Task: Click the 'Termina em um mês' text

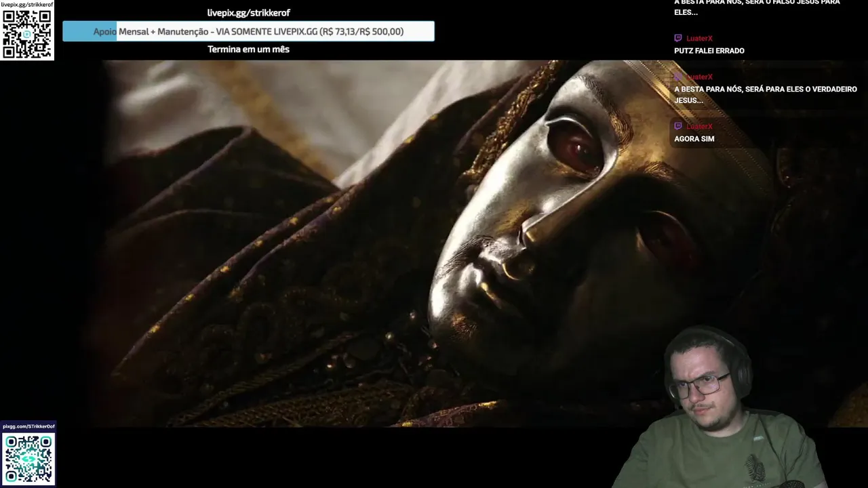Action: [x=248, y=49]
